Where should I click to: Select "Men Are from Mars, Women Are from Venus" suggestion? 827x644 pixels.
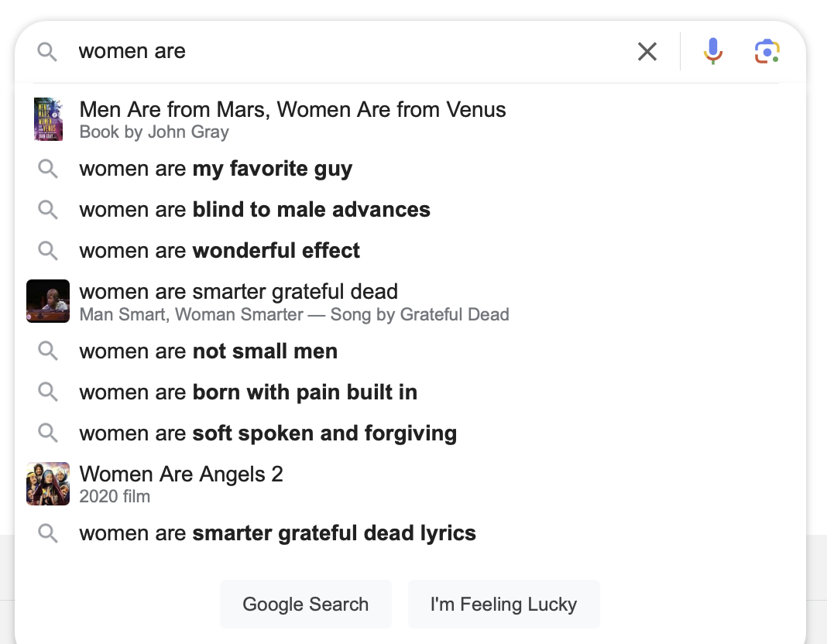tap(293, 110)
